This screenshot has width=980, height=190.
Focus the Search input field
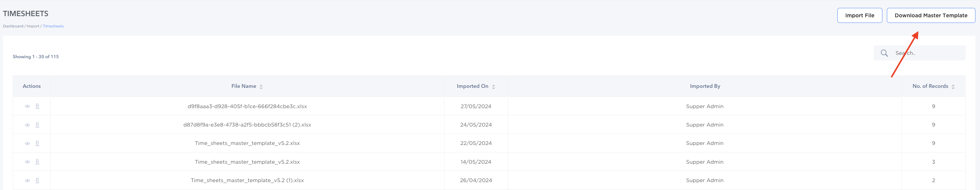927,53
